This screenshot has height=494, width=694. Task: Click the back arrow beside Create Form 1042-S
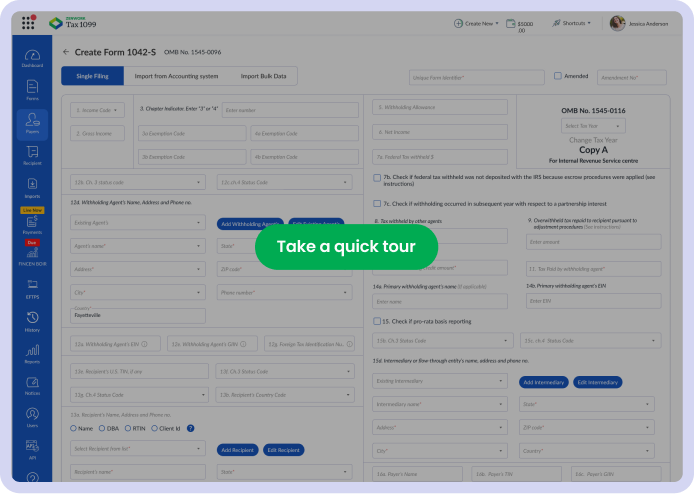pyautogui.click(x=66, y=52)
